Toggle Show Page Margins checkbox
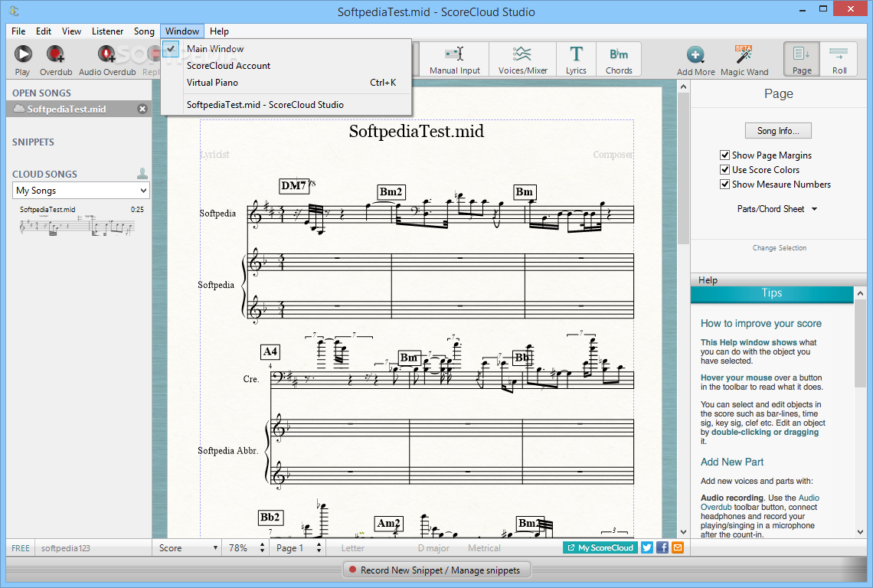This screenshot has height=588, width=873. point(725,155)
